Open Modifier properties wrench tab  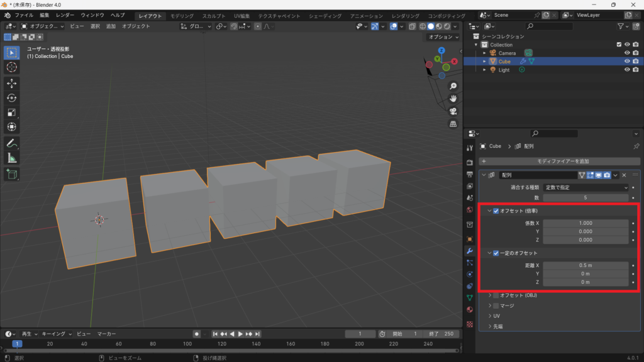click(x=469, y=251)
